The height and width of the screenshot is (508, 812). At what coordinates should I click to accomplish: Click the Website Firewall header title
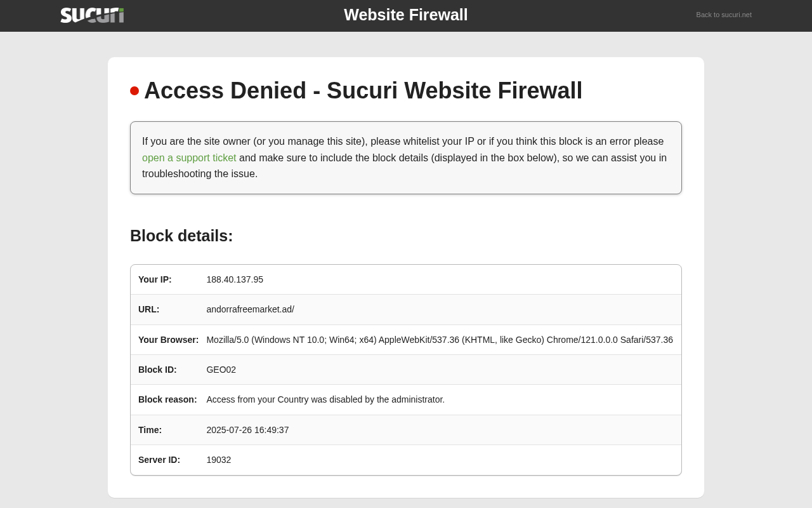(x=406, y=15)
